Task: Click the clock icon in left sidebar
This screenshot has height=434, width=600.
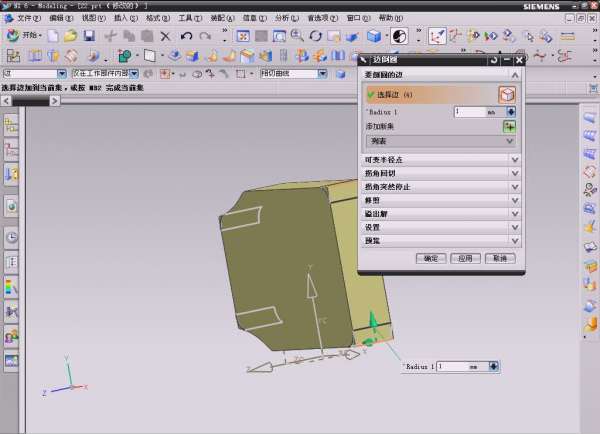Action: 11,238
